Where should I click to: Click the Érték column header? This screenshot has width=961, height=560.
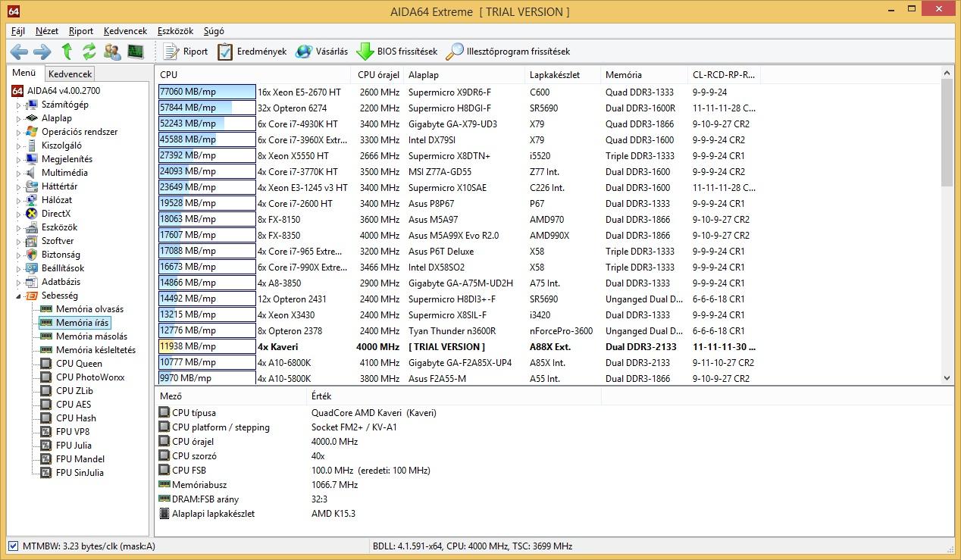click(x=453, y=396)
